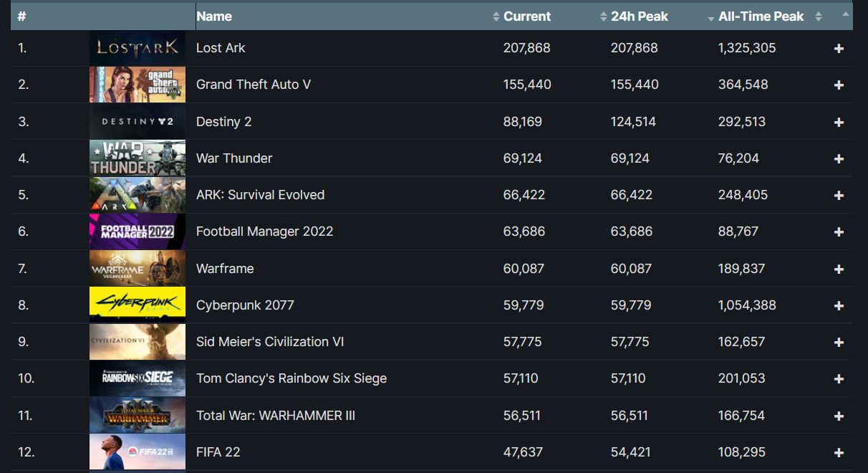Sort by All-Time Peak column header
868x473 pixels.
tap(761, 16)
